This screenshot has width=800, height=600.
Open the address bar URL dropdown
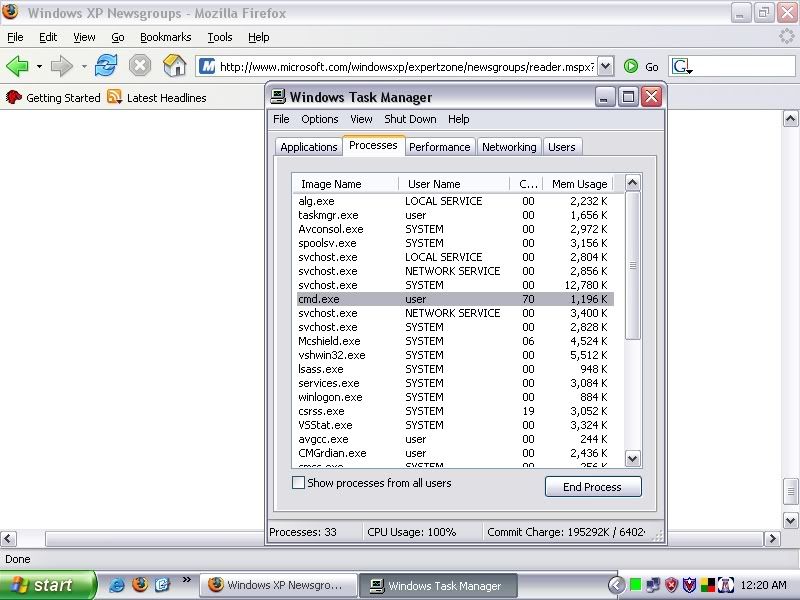[605, 66]
